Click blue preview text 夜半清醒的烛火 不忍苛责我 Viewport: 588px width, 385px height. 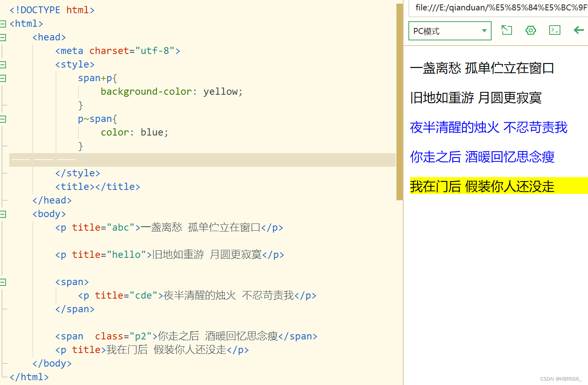click(x=488, y=128)
